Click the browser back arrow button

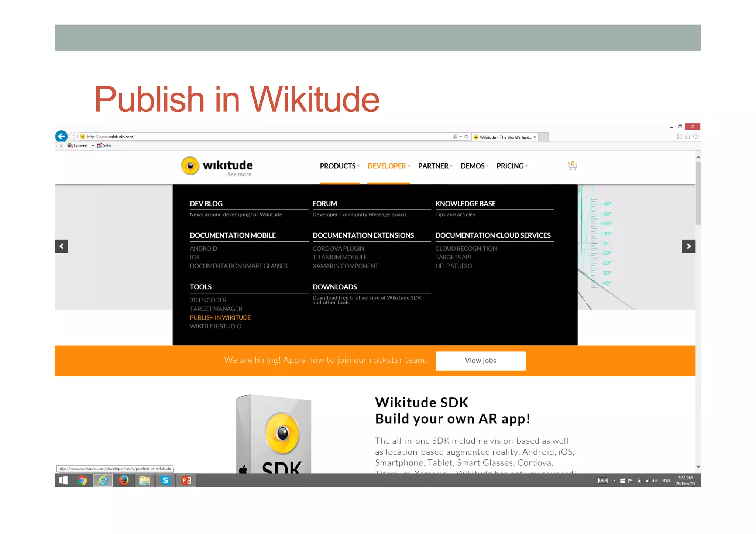click(61, 136)
